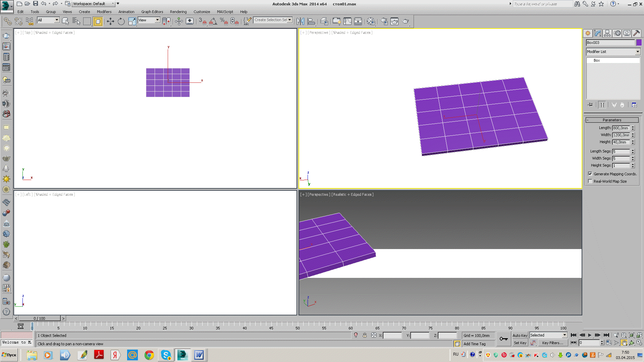644x362 pixels.
Task: Click the Length value input field
Action: [621, 128]
